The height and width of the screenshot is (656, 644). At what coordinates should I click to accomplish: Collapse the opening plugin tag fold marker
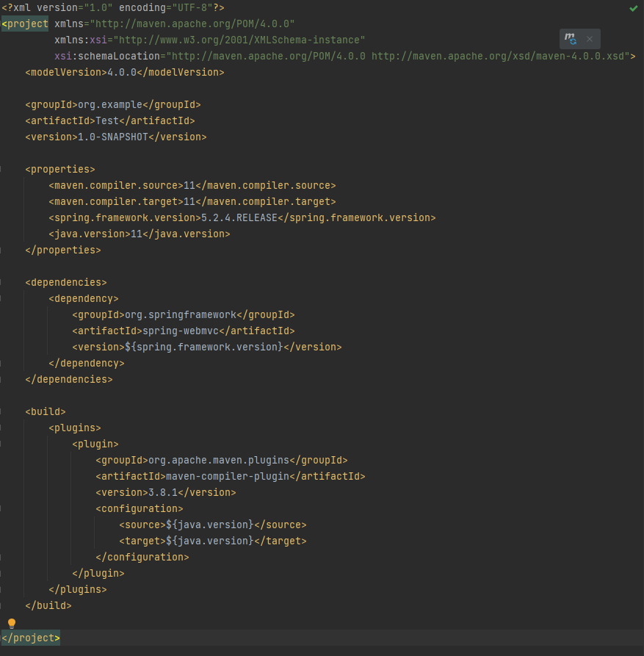click(1, 444)
